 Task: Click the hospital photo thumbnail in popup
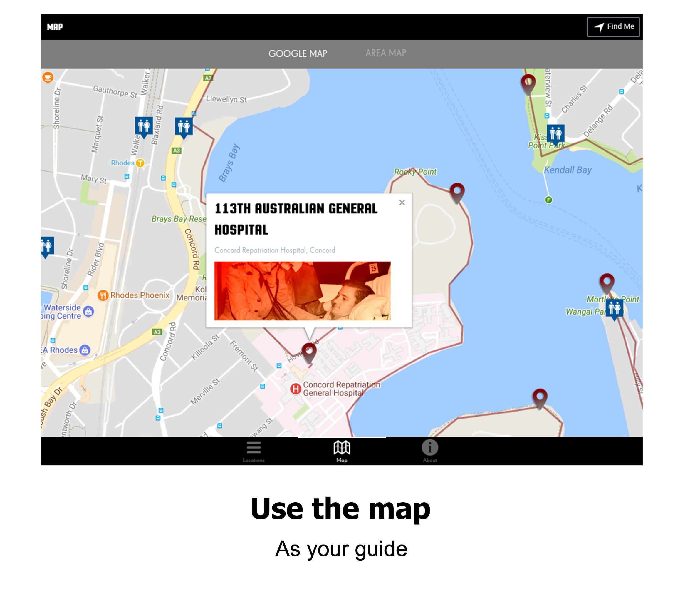302,291
